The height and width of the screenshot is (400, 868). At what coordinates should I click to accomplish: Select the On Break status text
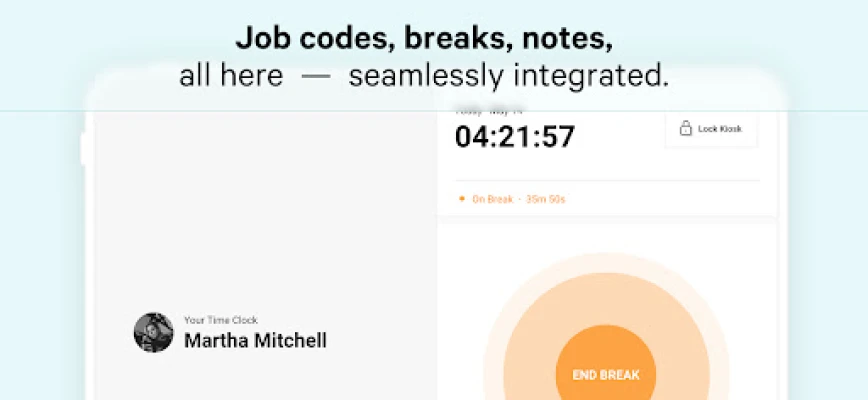[x=493, y=199]
